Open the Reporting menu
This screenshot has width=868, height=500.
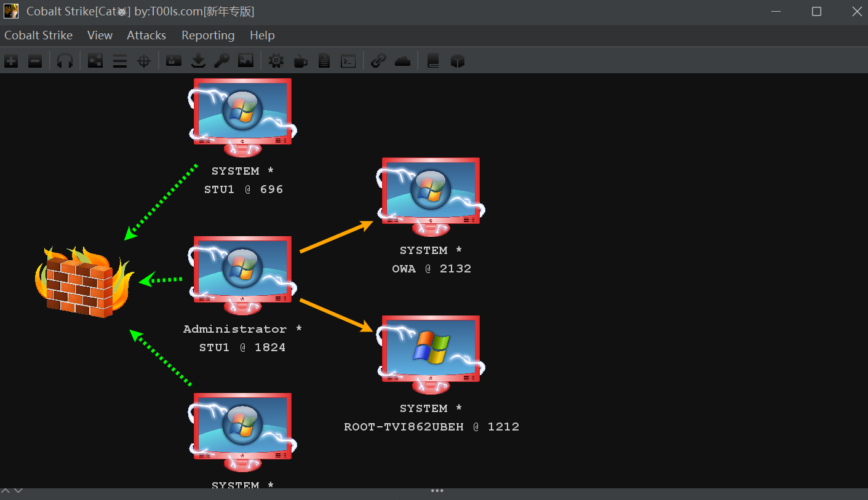208,35
